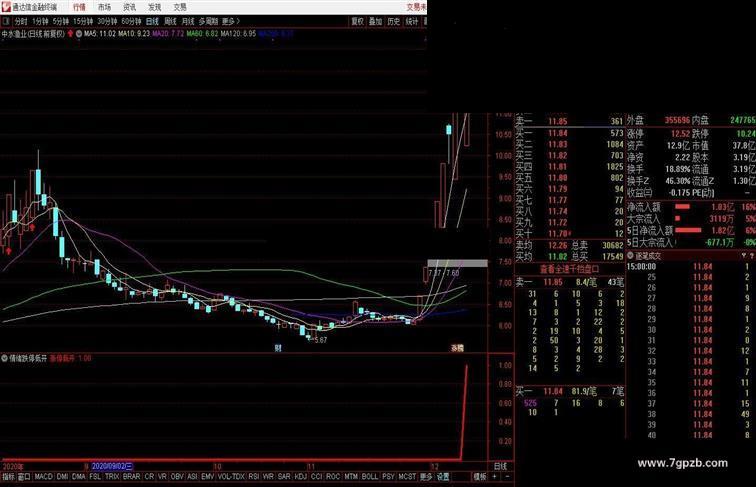Click the 叠加 overlay button

376,22
